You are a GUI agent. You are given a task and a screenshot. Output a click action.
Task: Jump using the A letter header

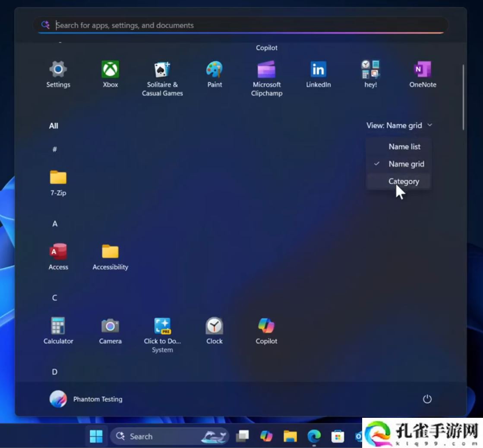click(55, 224)
